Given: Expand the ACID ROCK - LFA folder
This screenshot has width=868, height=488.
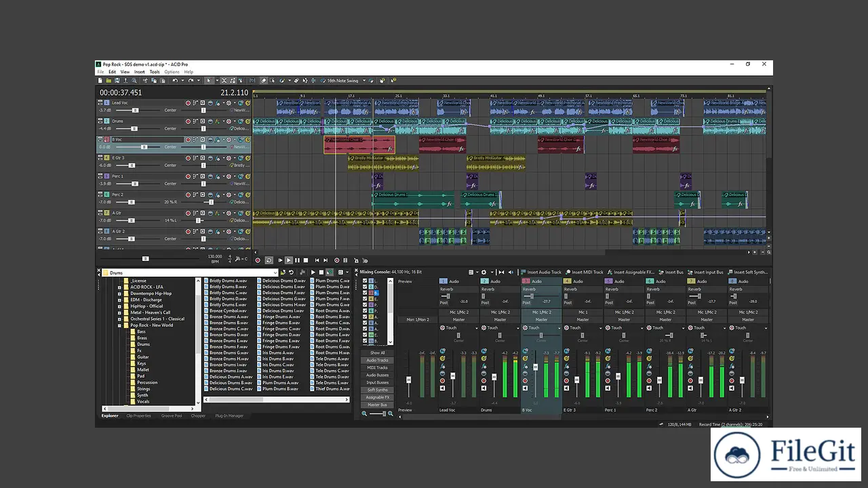Looking at the screenshot, I should point(119,287).
